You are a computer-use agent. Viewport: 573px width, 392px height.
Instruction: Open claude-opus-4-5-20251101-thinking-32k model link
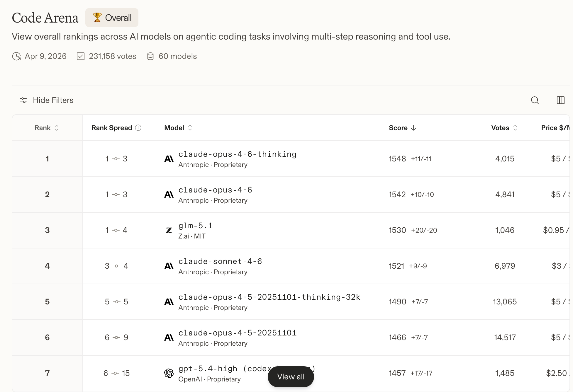(269, 297)
